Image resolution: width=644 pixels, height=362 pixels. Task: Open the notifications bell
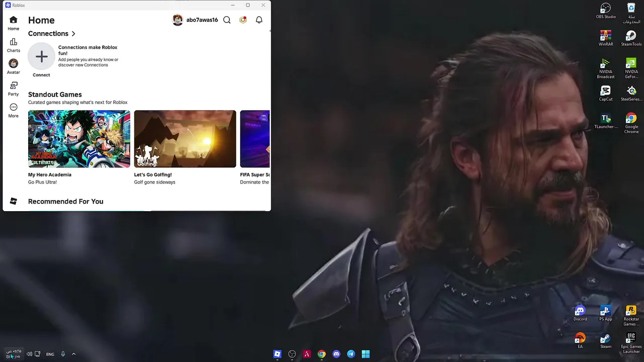pyautogui.click(x=259, y=20)
